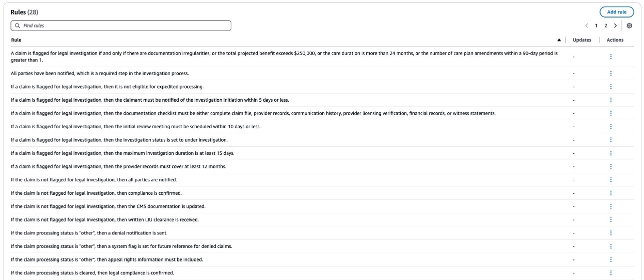
Task: Open actions for appeal rights information rule
Action: point(611,259)
